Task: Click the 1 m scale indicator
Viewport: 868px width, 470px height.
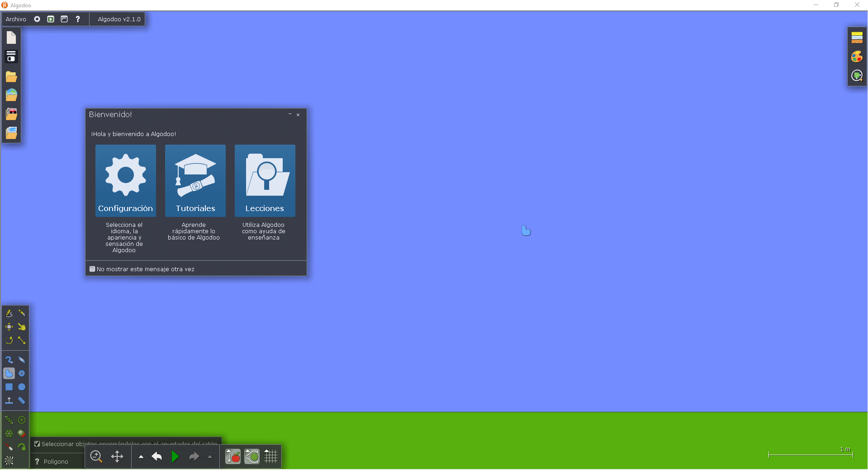Action: [811, 452]
